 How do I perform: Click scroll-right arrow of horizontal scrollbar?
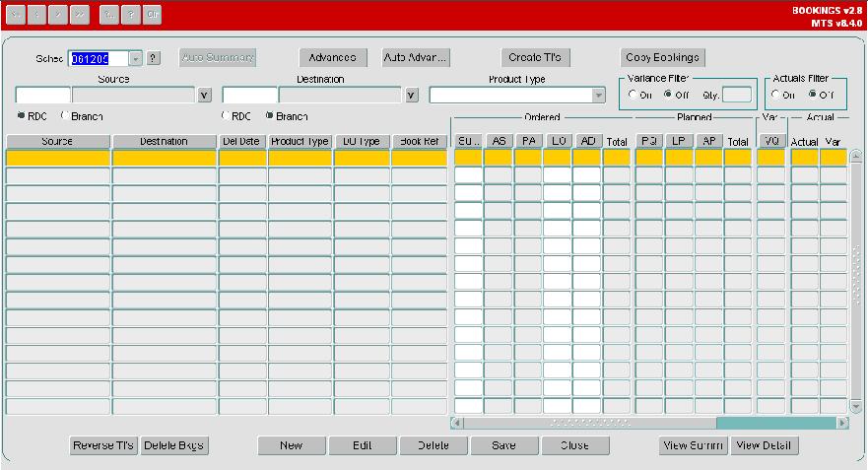point(842,423)
